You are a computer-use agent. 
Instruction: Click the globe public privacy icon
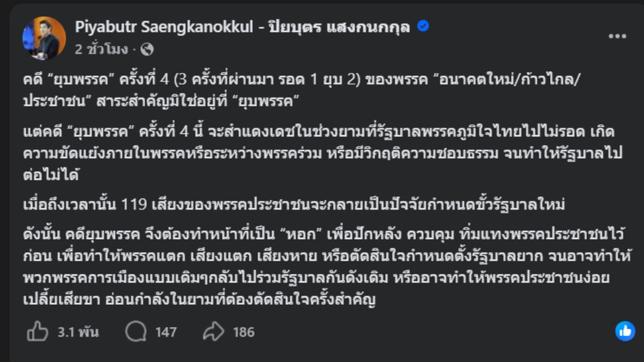point(148,49)
